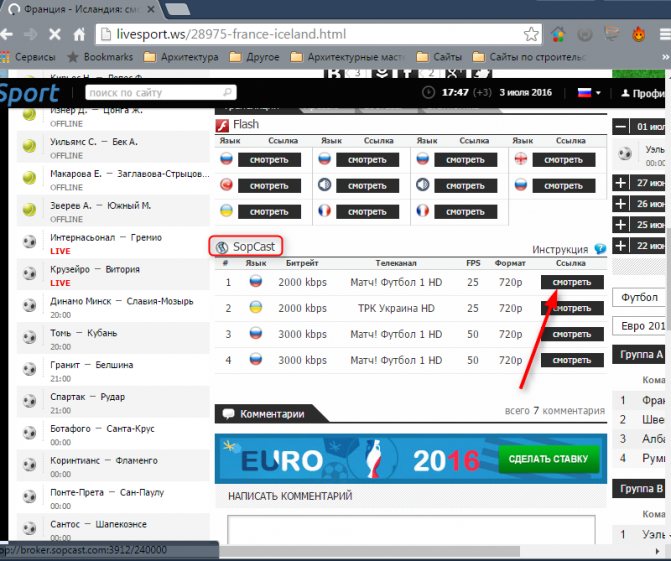
Task: Expand the 22 июня section
Action: (621, 246)
